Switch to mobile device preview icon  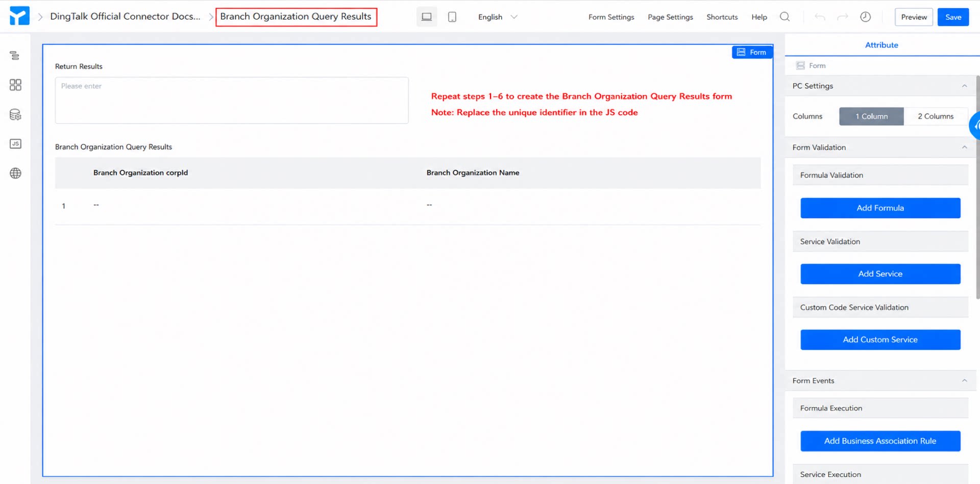(x=452, y=17)
